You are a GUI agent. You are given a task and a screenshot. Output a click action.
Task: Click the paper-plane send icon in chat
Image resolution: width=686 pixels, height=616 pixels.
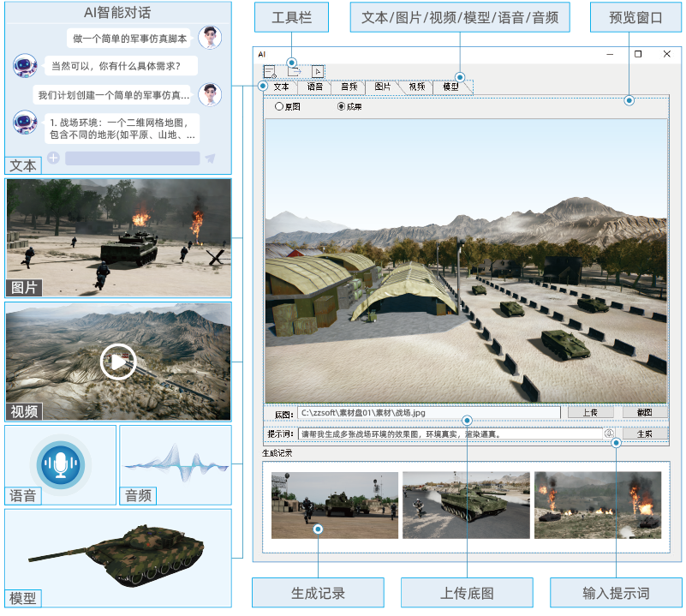210,158
